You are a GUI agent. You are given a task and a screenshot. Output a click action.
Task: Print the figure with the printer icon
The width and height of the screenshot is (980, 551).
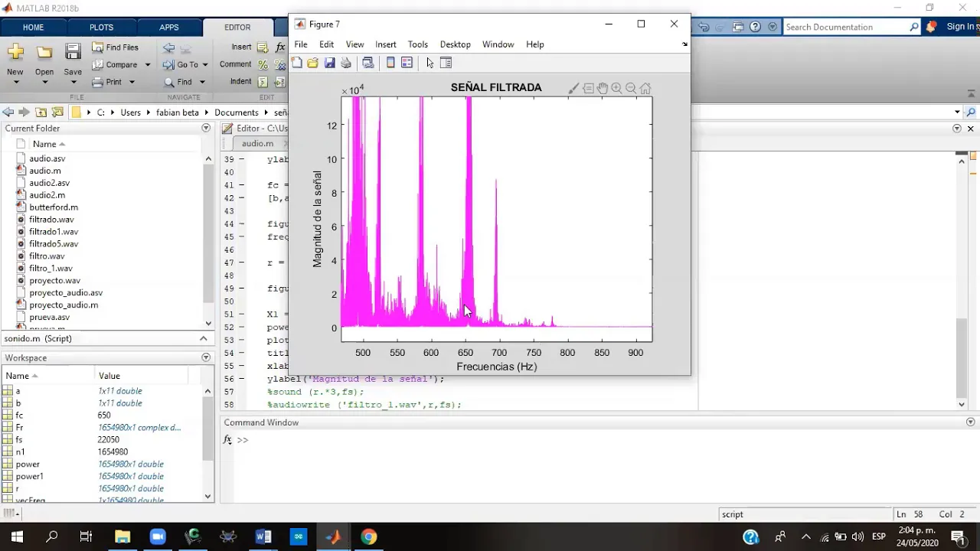(346, 63)
